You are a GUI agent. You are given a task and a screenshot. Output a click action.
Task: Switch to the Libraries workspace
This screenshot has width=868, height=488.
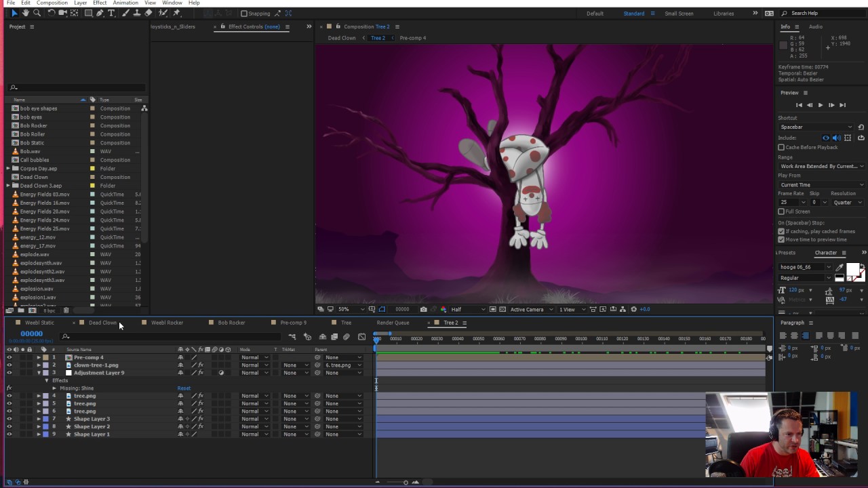click(724, 14)
